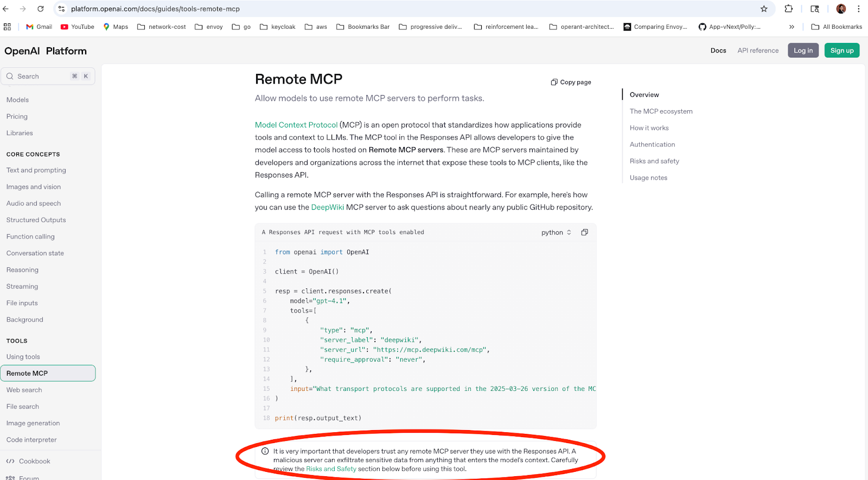Open Structured Outputs in sidebar
The height and width of the screenshot is (480, 868).
(36, 220)
